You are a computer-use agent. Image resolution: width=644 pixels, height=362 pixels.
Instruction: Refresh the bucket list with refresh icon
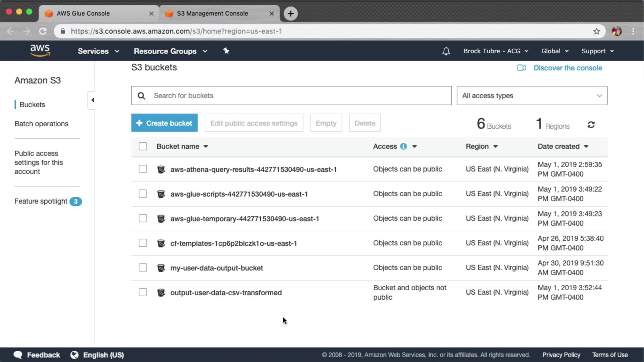coord(591,125)
